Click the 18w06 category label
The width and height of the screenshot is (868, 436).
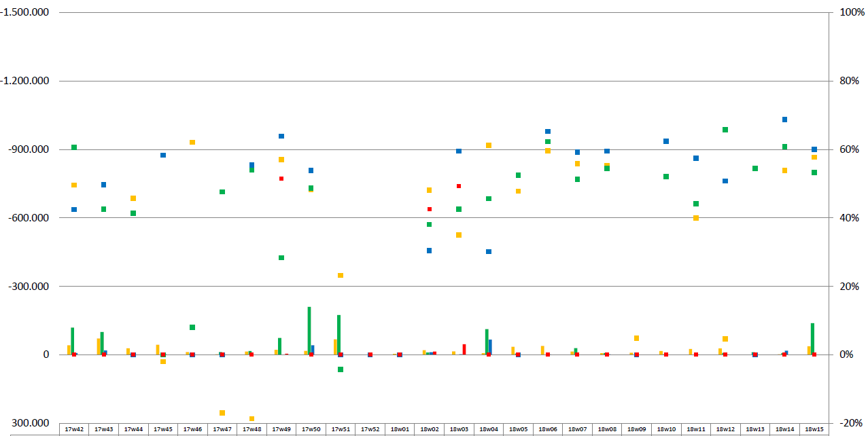click(x=547, y=429)
